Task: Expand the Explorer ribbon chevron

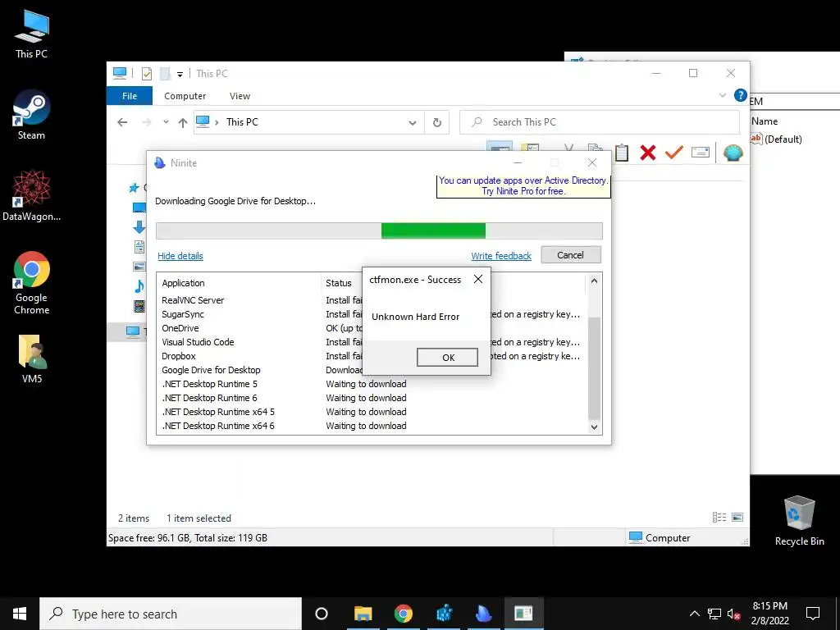Action: (722, 95)
